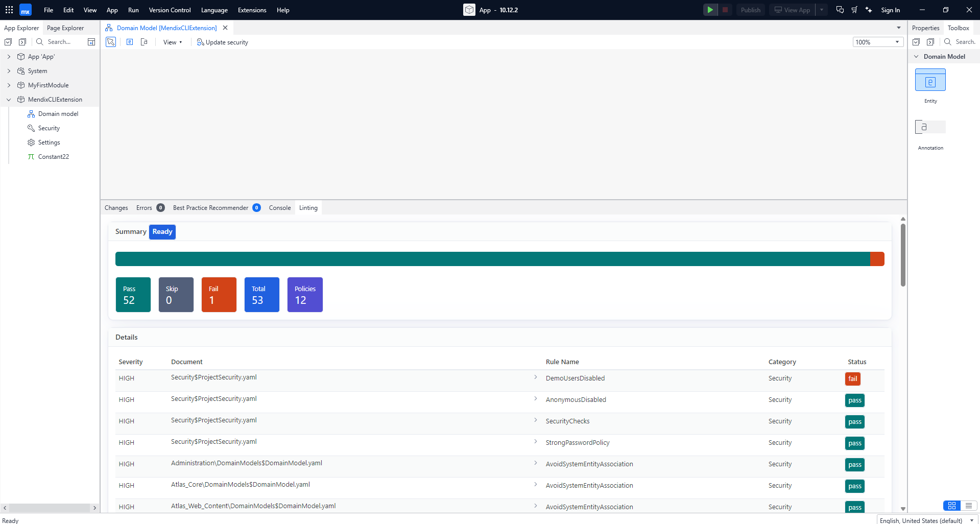Click the View App button
980x524 pixels.
792,10
